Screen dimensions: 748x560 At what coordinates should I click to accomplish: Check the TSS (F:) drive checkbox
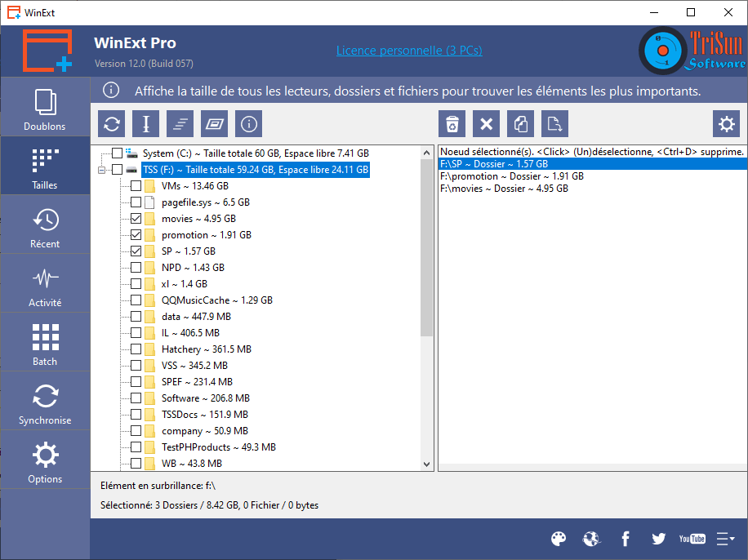(118, 169)
